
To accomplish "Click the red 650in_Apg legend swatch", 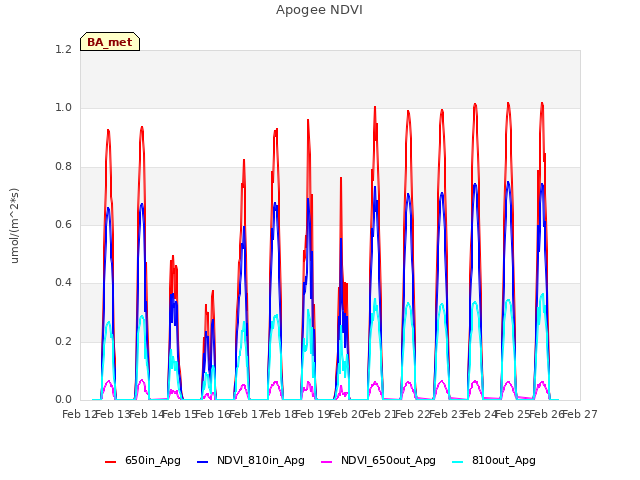I will (x=111, y=462).
